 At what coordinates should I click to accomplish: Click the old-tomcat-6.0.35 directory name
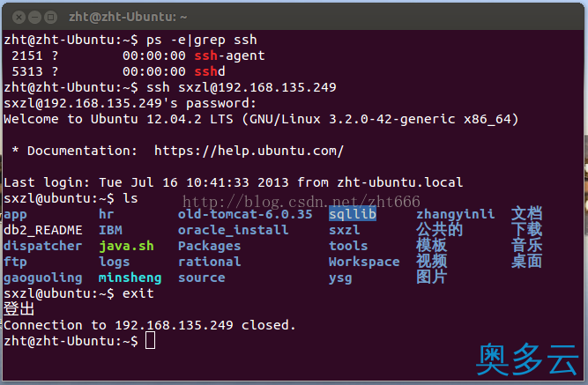pos(245,214)
